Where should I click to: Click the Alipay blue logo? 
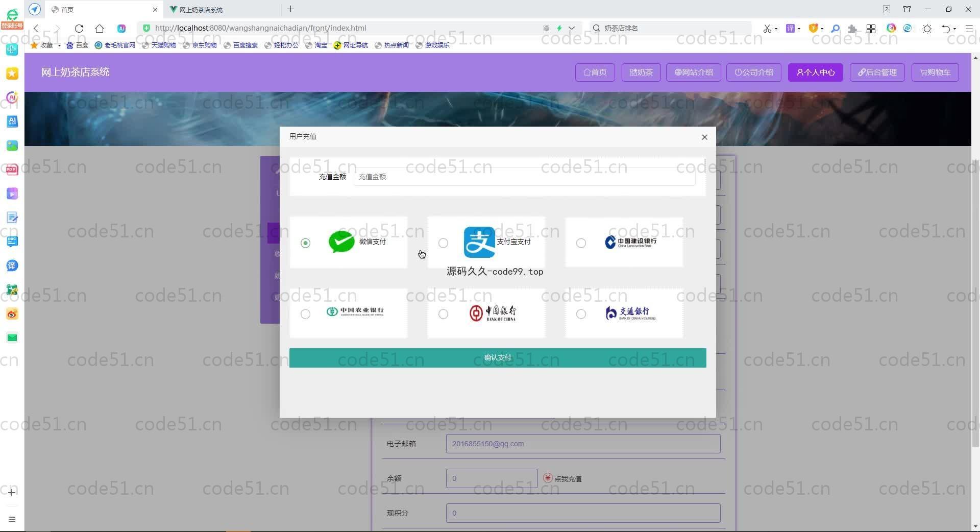tap(479, 242)
